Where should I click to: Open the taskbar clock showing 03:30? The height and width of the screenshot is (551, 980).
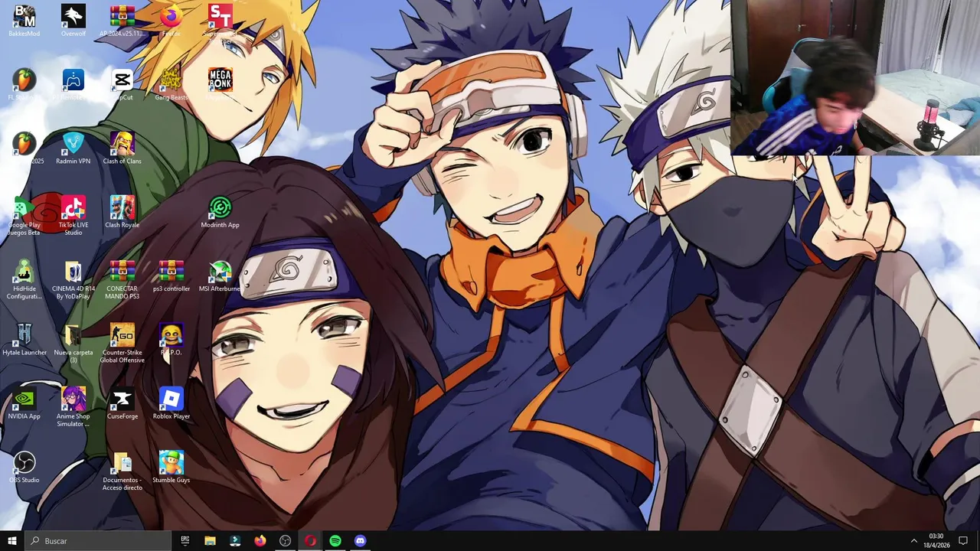click(x=936, y=540)
